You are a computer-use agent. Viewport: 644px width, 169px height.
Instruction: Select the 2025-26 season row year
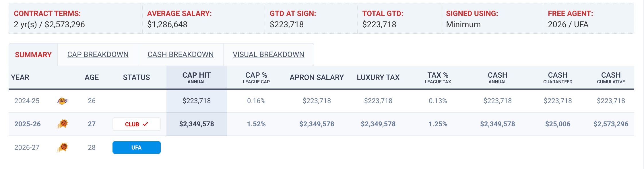[28, 124]
